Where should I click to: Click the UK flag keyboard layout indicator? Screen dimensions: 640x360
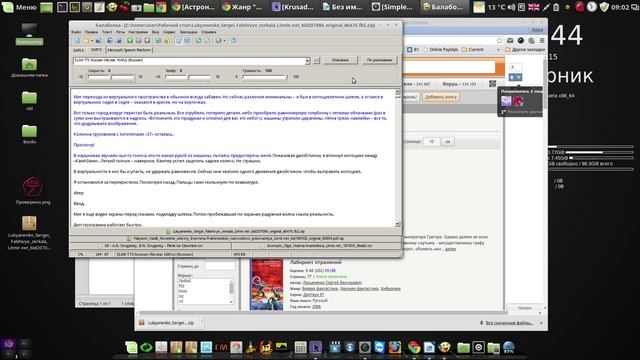tap(533, 7)
